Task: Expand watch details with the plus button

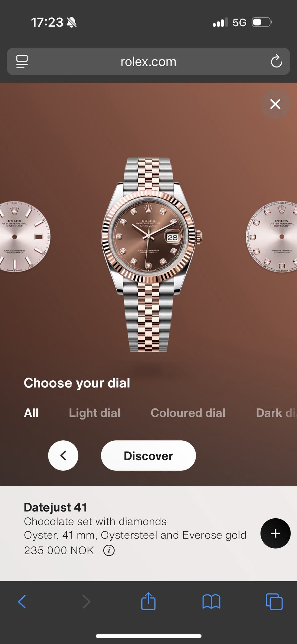Action: 275,533
